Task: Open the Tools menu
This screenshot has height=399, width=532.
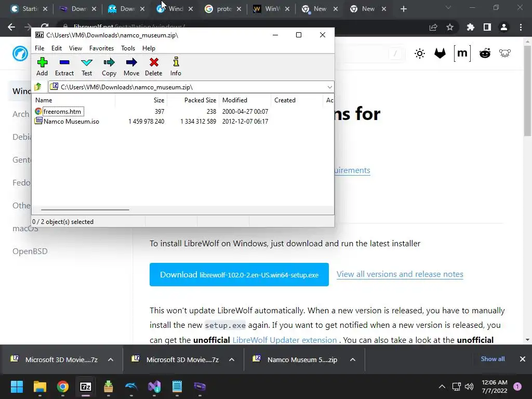Action: (128, 48)
